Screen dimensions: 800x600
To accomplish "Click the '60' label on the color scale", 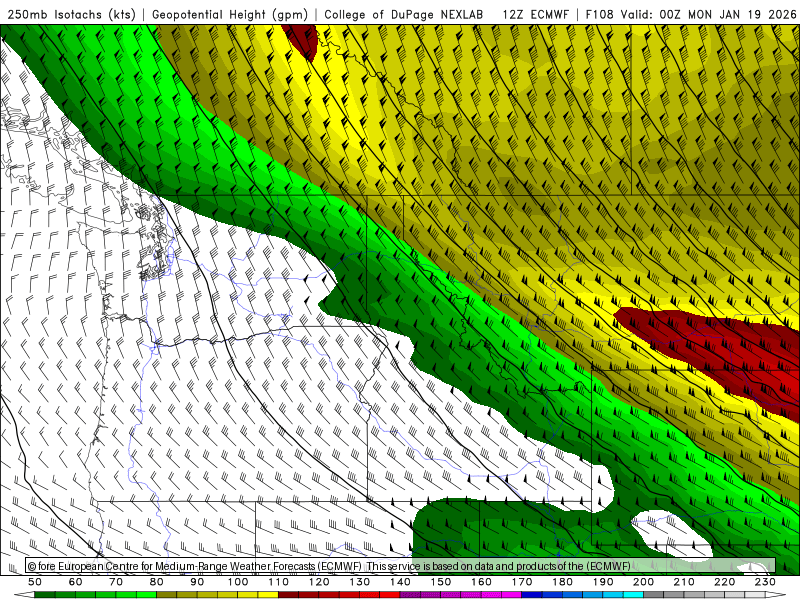I will [x=76, y=582].
